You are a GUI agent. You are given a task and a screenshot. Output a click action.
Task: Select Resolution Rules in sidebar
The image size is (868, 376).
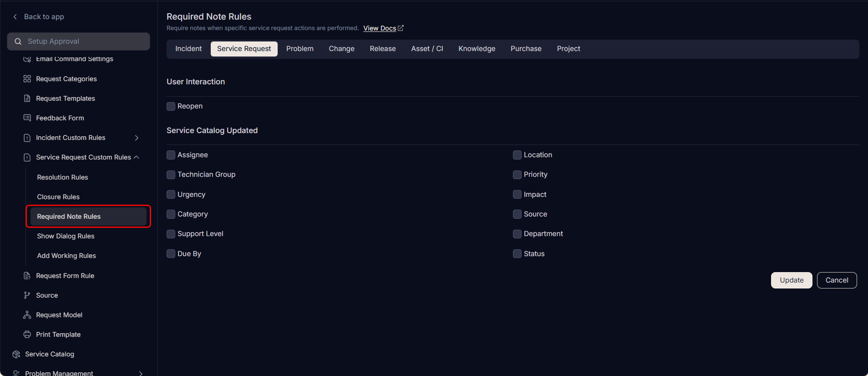(x=62, y=177)
